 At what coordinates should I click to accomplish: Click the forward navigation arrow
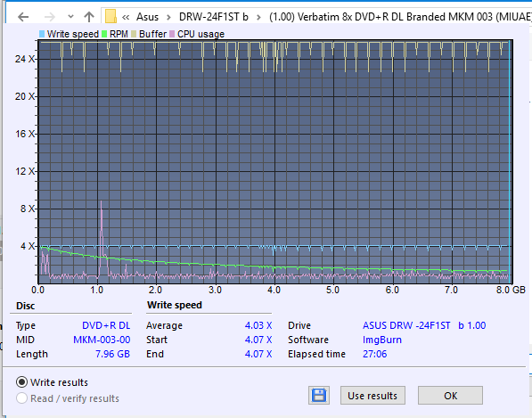(50, 17)
